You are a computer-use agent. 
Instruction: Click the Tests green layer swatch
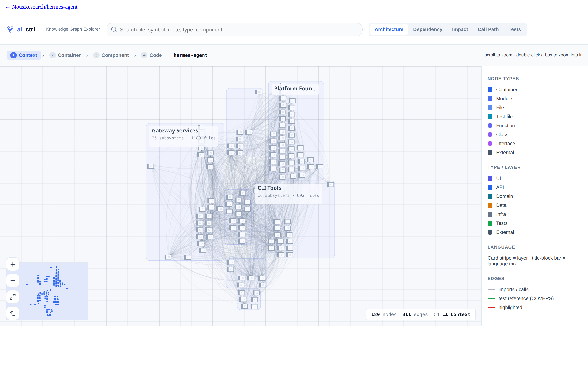(490, 223)
